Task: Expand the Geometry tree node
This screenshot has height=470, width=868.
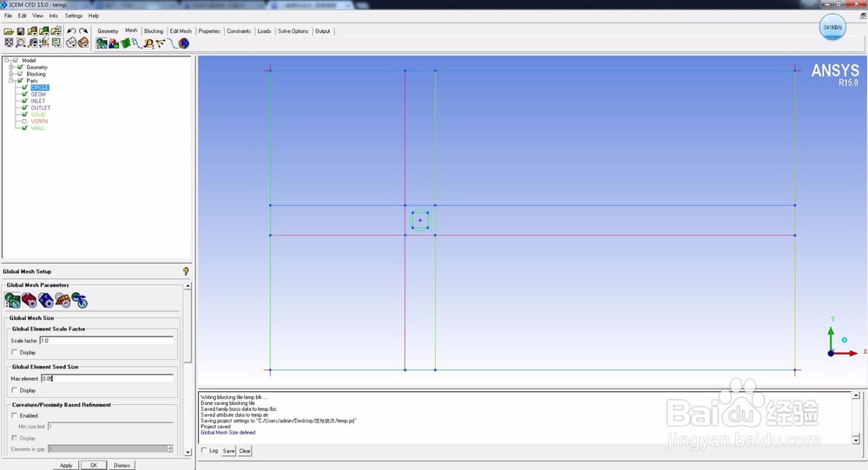Action: (11, 67)
